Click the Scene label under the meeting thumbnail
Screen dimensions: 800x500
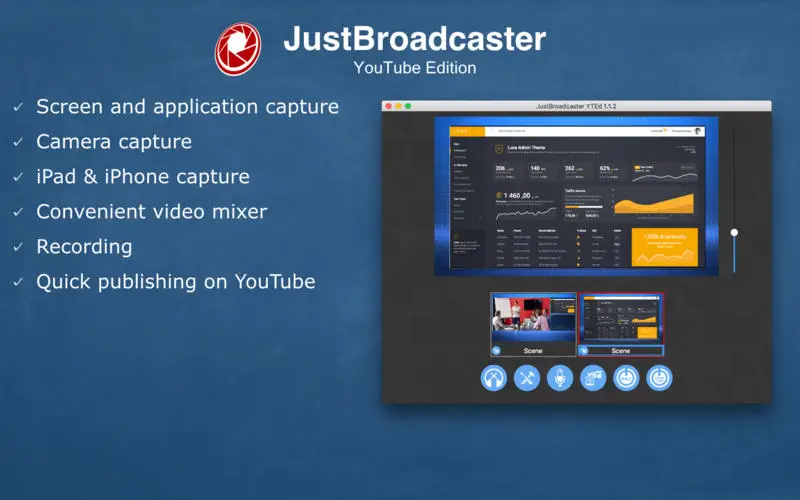tap(533, 351)
